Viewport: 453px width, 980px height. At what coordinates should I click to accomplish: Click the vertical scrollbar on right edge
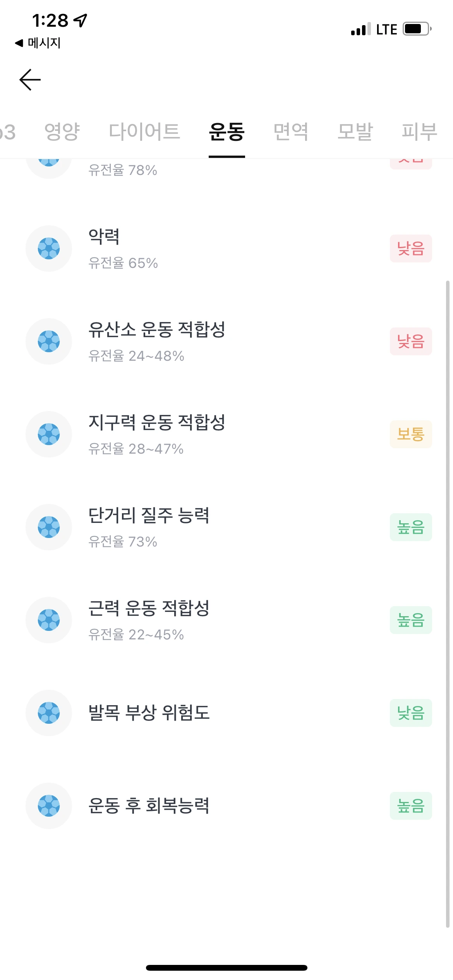point(448,604)
